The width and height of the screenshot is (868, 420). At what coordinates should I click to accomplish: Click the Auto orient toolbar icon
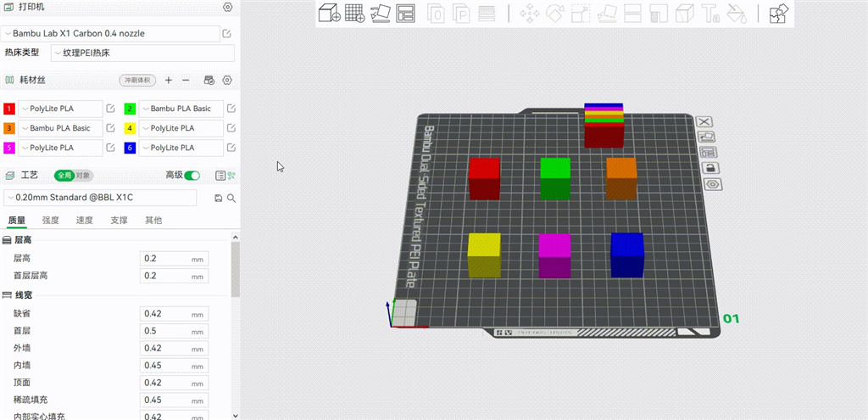[x=381, y=14]
